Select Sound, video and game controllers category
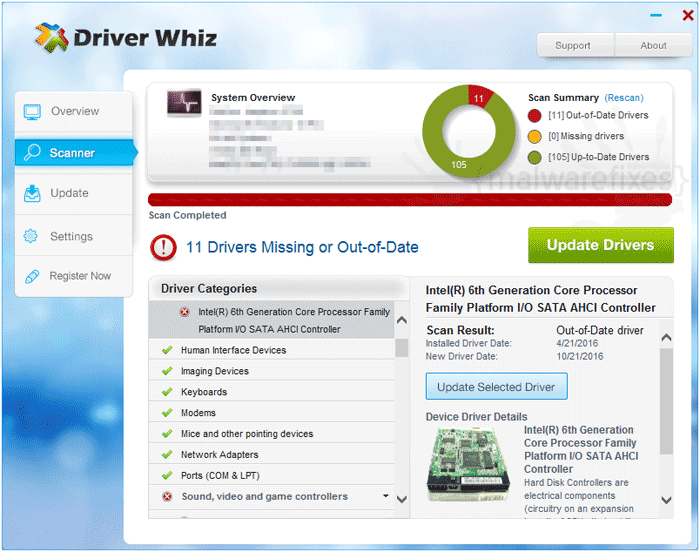The width and height of the screenshot is (700, 552). click(x=271, y=496)
